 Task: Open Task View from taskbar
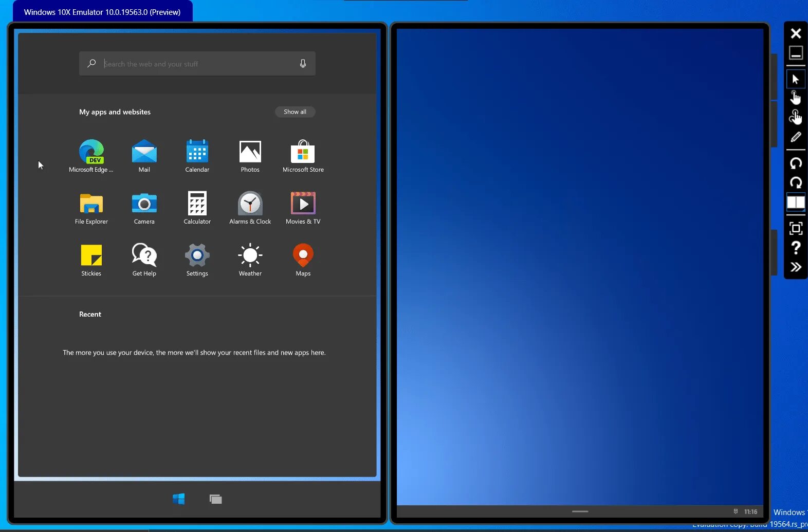(216, 499)
